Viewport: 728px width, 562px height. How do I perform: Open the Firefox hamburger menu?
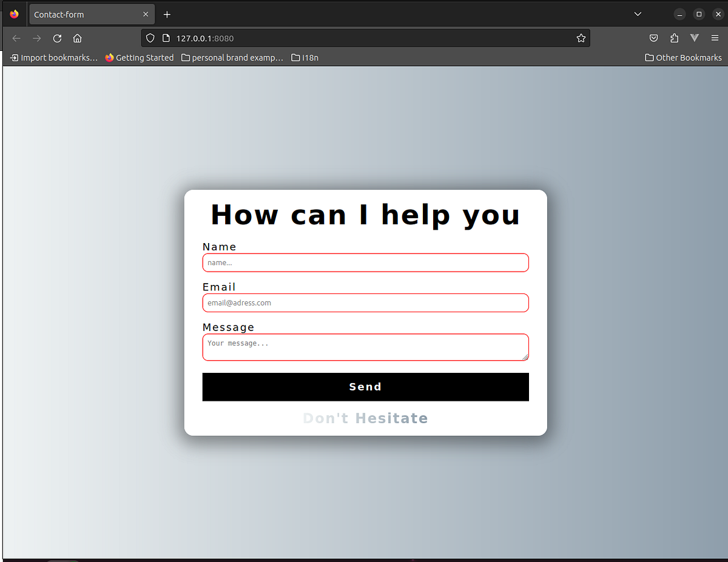[x=715, y=38]
